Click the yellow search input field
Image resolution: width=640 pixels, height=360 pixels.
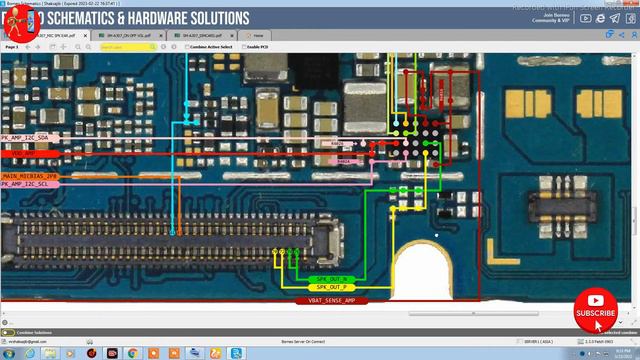coord(128,47)
